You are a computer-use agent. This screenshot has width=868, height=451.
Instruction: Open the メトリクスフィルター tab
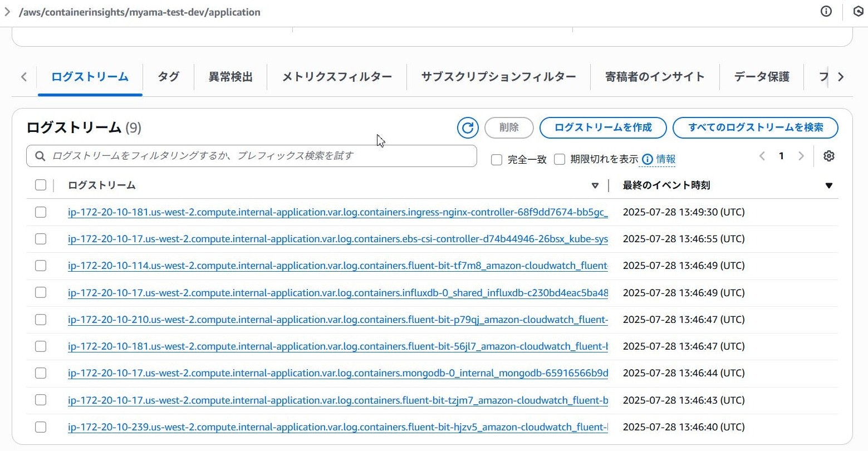[x=336, y=77]
